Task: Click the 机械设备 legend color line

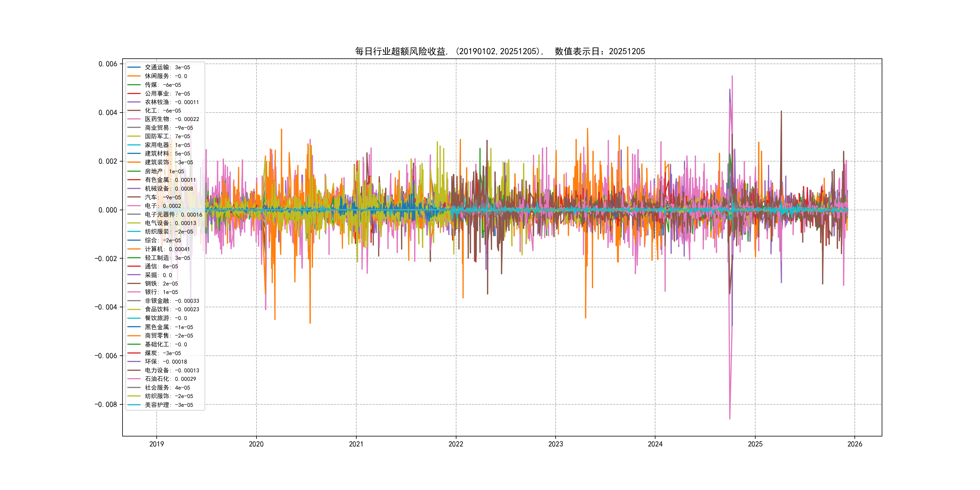Action: coord(134,189)
